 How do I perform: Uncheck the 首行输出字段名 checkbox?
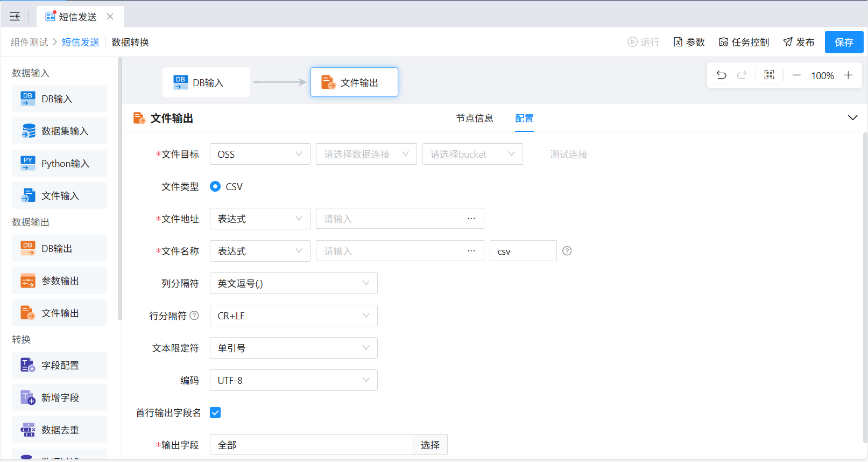coord(215,412)
